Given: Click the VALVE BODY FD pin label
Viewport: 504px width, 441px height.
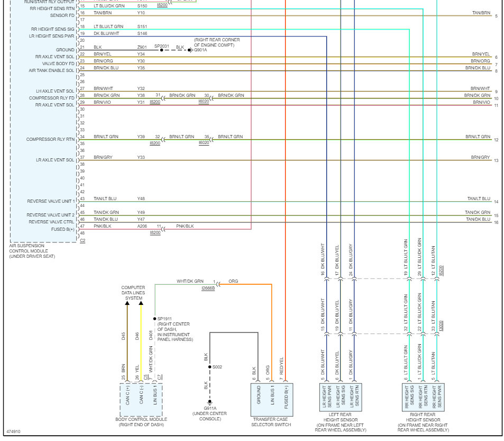Looking at the screenshot, I should click(58, 64).
